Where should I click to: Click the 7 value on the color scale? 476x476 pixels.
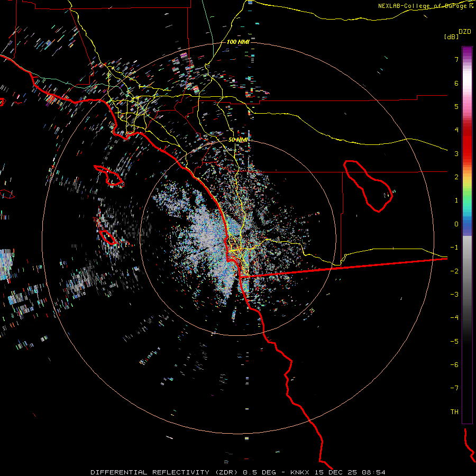tap(456, 59)
